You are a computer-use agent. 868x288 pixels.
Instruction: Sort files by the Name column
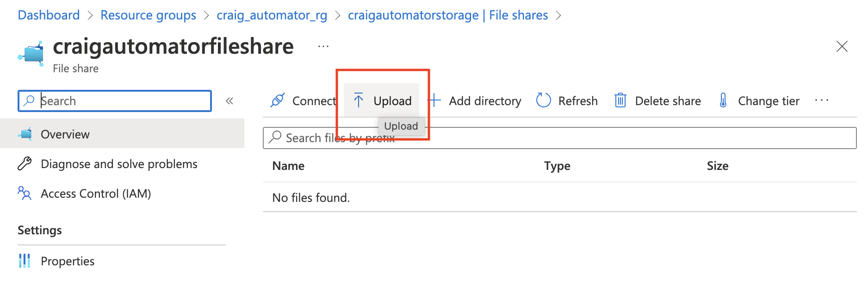[288, 166]
